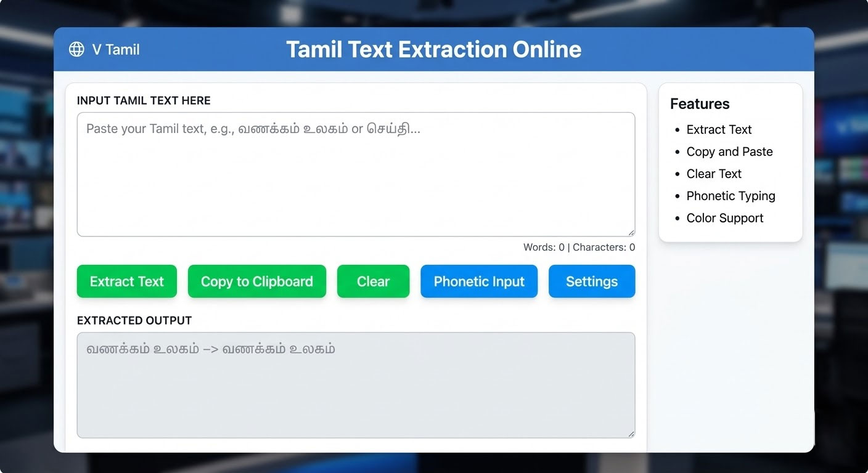
Task: Click the Color Support feature item
Action: (725, 218)
